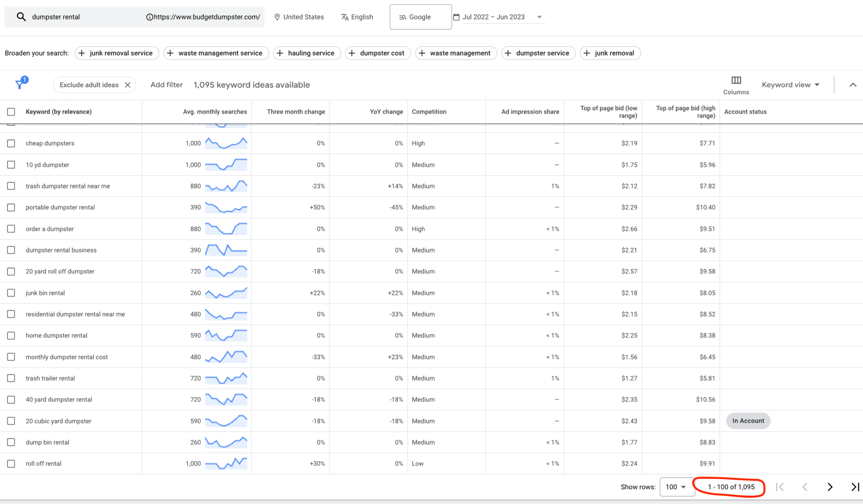Check the 20 yard roll off dumpster row
This screenshot has width=863, height=504.
11,271
